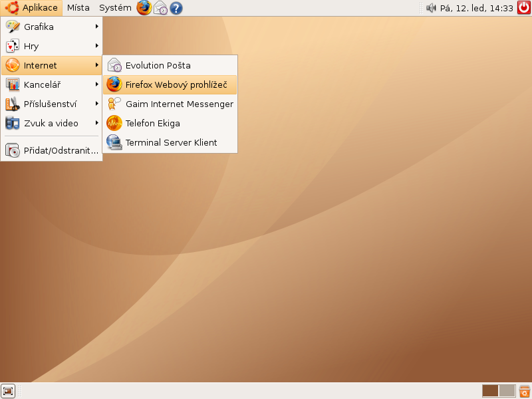Screen dimensions: 532x399
Task: Expand the Internet submenu arrow
Action: click(x=97, y=65)
